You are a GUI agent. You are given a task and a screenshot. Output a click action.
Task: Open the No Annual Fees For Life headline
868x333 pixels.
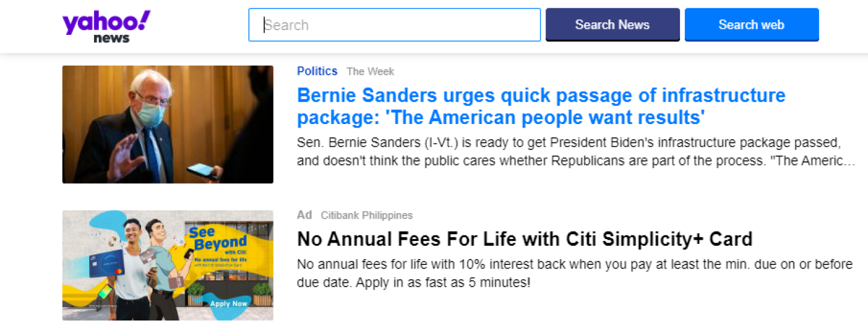coord(524,239)
